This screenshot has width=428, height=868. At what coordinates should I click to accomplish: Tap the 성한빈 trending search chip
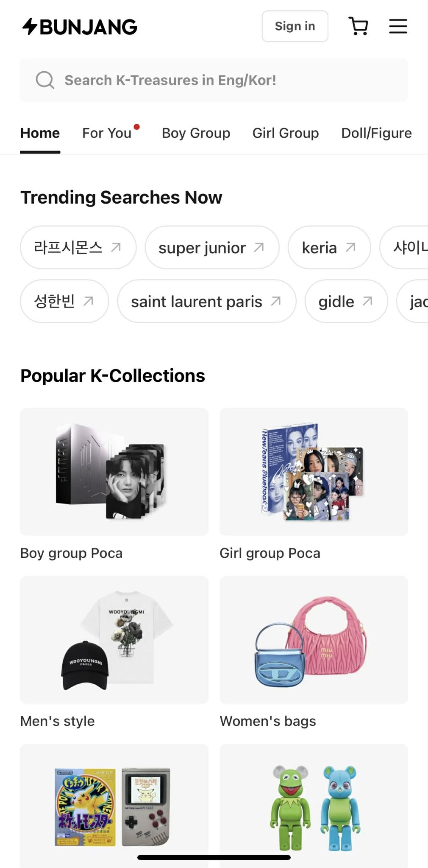pyautogui.click(x=55, y=301)
